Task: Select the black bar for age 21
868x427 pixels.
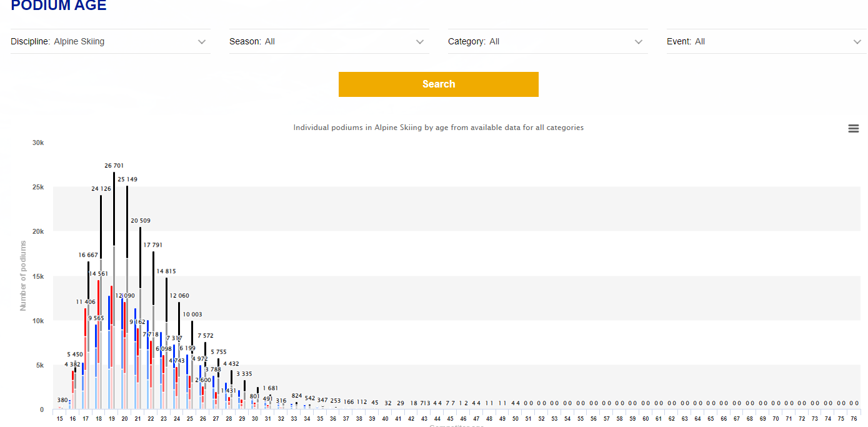Action: (x=140, y=258)
